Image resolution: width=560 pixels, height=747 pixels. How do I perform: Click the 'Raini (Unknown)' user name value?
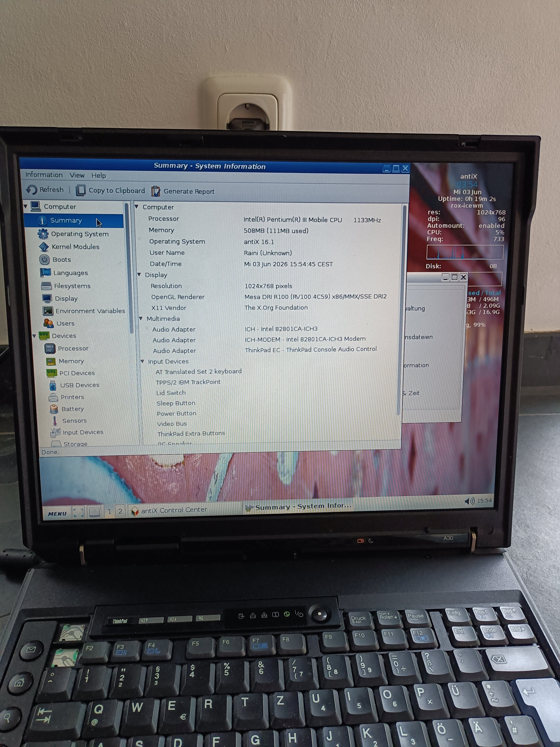click(268, 253)
